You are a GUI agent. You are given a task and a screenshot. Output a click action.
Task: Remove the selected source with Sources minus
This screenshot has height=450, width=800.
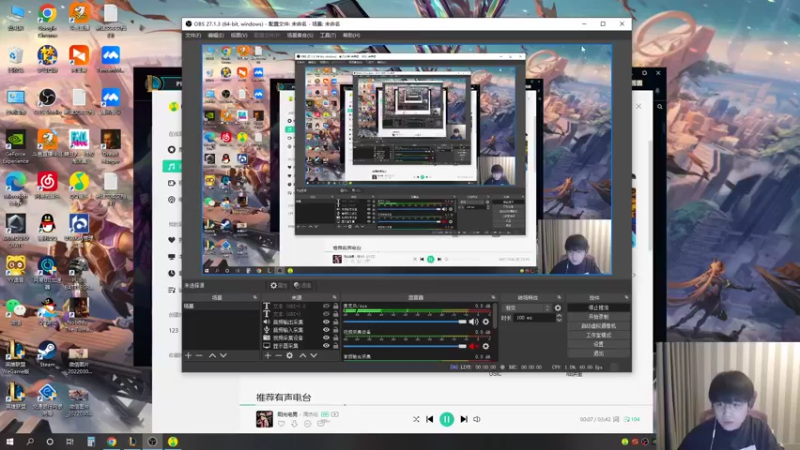(x=279, y=355)
